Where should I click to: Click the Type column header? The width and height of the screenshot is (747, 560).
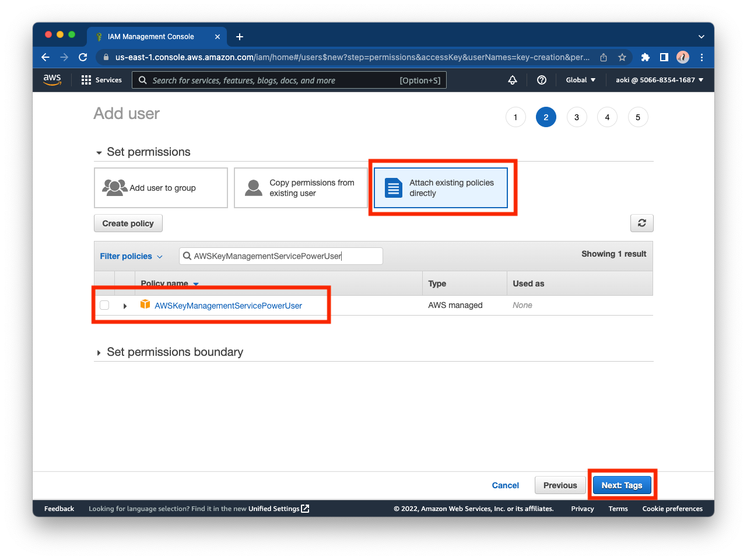[x=437, y=283]
